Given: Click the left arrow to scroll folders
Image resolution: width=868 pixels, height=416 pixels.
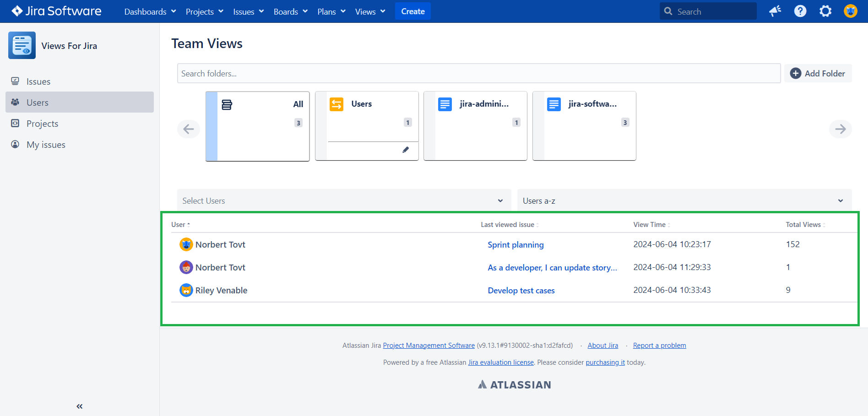Looking at the screenshot, I should tap(189, 129).
